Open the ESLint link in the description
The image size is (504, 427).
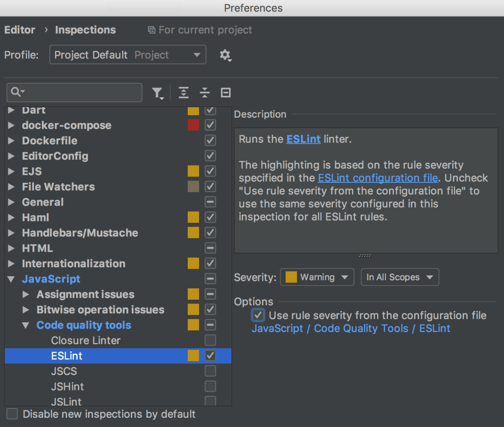pyautogui.click(x=303, y=139)
